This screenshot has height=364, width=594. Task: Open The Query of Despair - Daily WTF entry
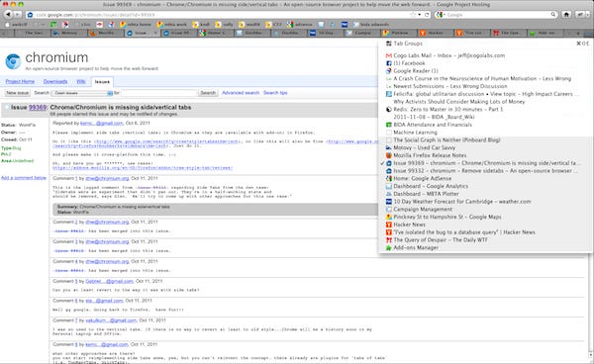tap(485, 240)
